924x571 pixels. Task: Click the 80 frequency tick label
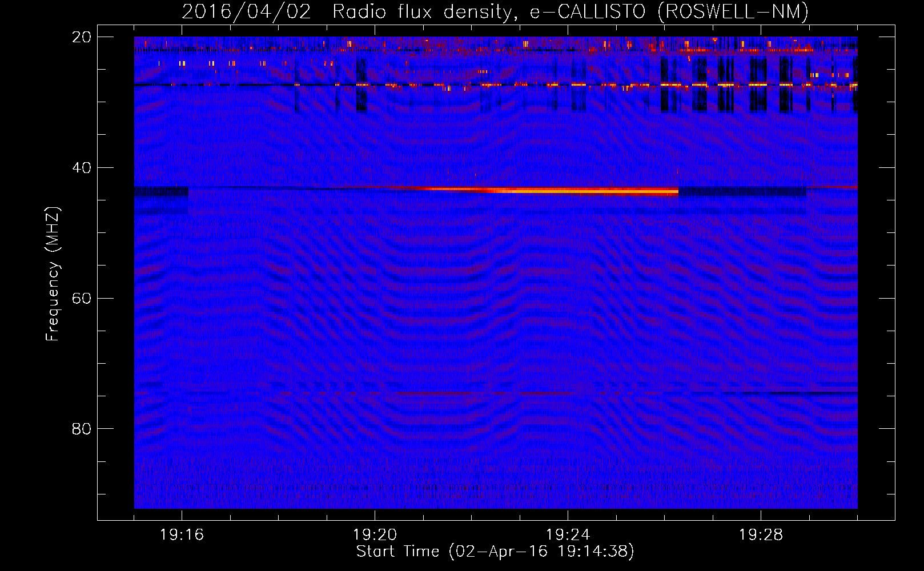point(82,429)
